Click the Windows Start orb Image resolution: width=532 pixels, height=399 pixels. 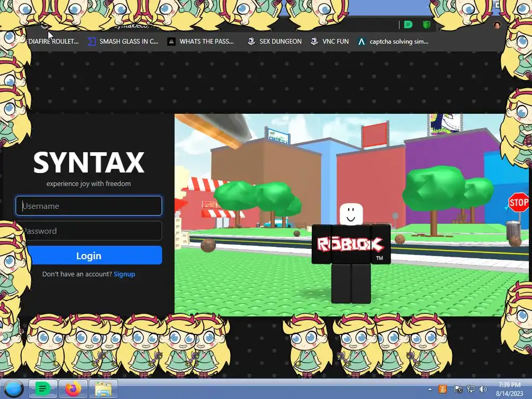(x=14, y=389)
